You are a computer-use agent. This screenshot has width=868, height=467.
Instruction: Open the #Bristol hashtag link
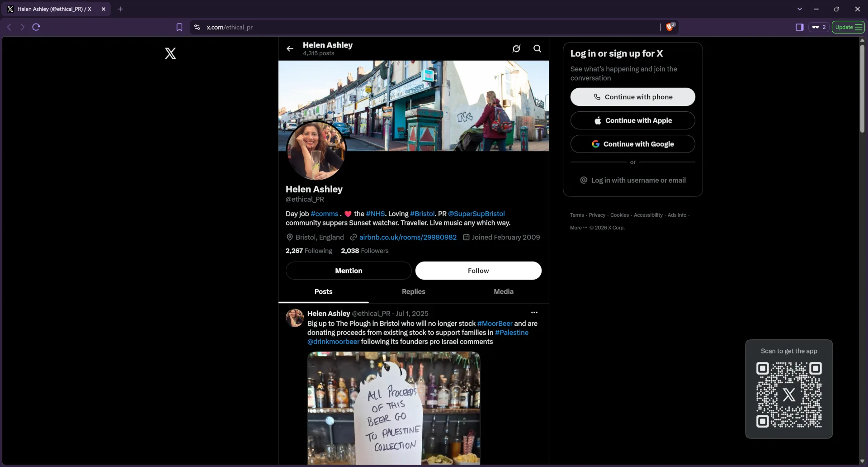[x=422, y=214]
